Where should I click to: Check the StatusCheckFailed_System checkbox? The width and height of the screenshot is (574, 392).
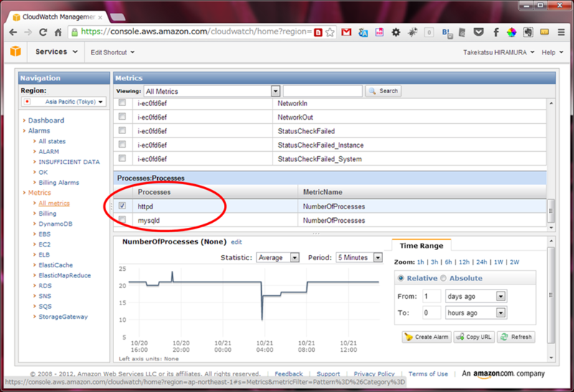coord(122,158)
